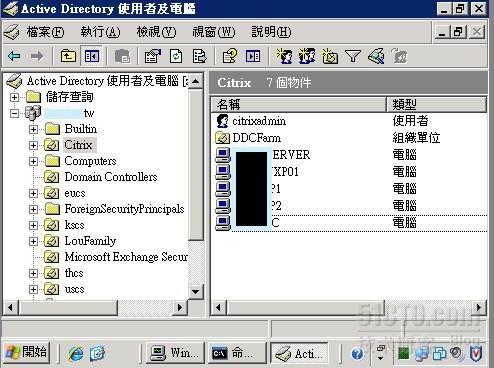Click the help icon in system tray
494x368 pixels.
pos(357,354)
